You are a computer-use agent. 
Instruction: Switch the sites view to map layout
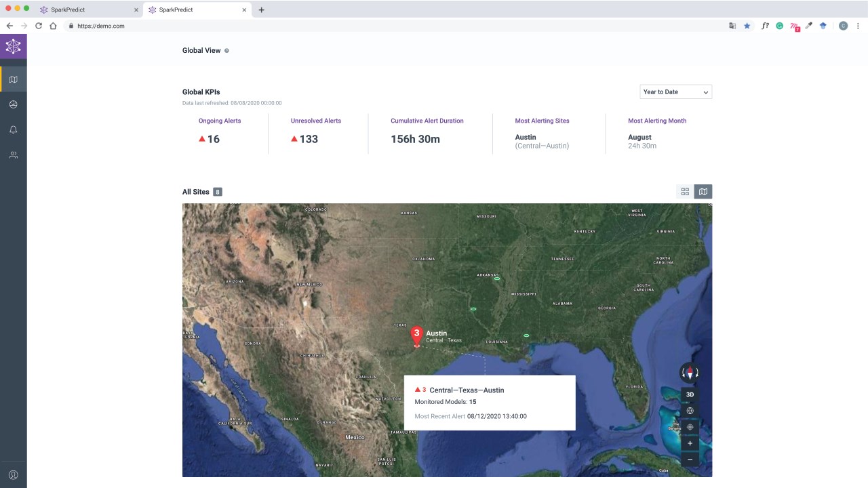coord(703,192)
